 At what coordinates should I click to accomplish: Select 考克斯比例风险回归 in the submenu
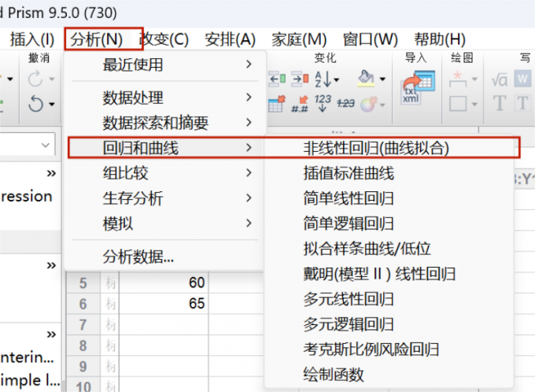pyautogui.click(x=390, y=349)
